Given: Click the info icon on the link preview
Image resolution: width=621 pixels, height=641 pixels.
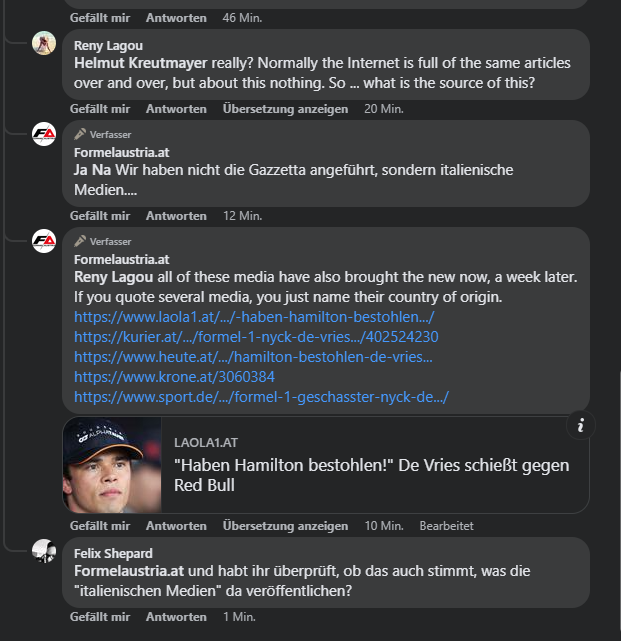Looking at the screenshot, I should click(x=580, y=425).
